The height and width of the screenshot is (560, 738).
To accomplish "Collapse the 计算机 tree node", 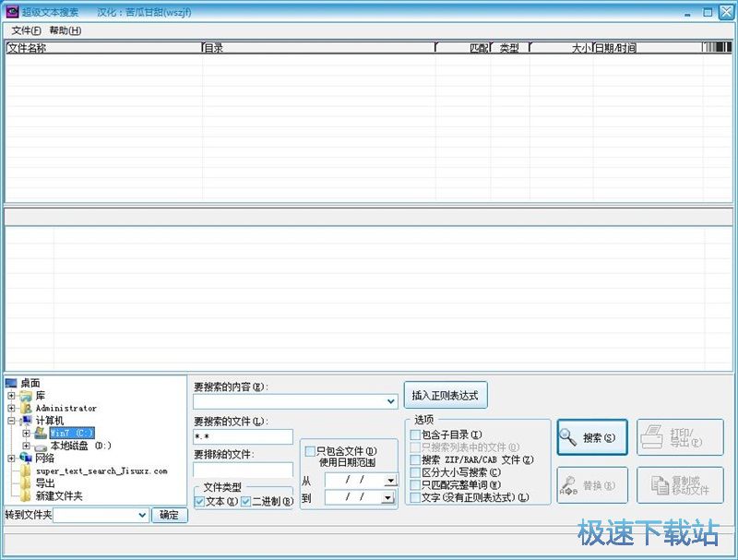I will pyautogui.click(x=12, y=421).
